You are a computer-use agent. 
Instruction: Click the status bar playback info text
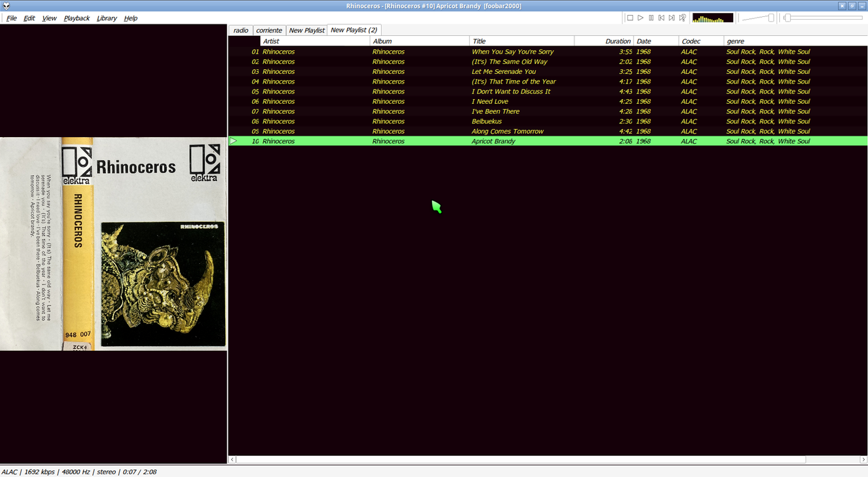coord(79,472)
